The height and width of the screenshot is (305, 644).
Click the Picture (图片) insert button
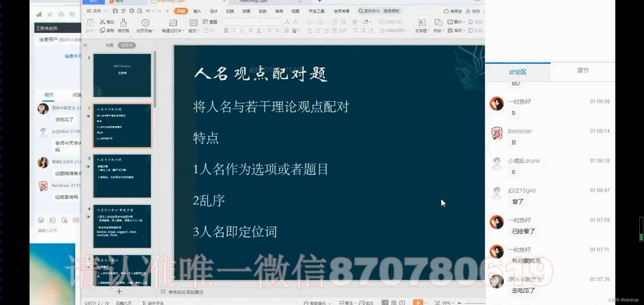(456, 22)
